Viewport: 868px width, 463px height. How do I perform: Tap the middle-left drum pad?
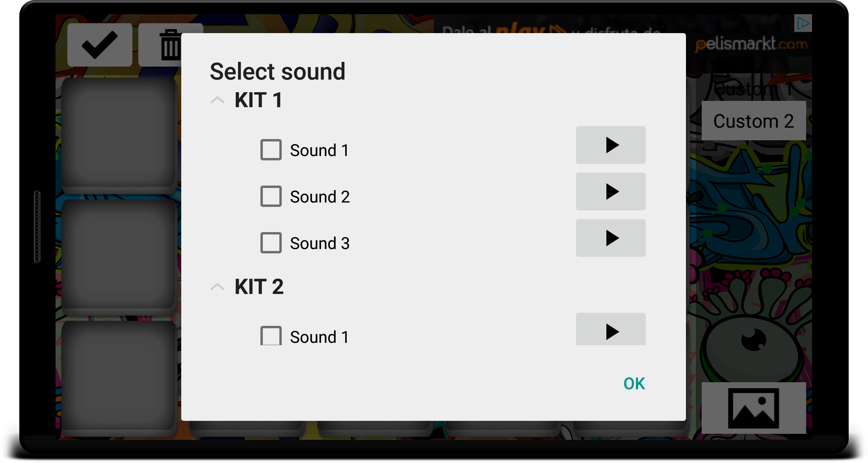coord(119,256)
